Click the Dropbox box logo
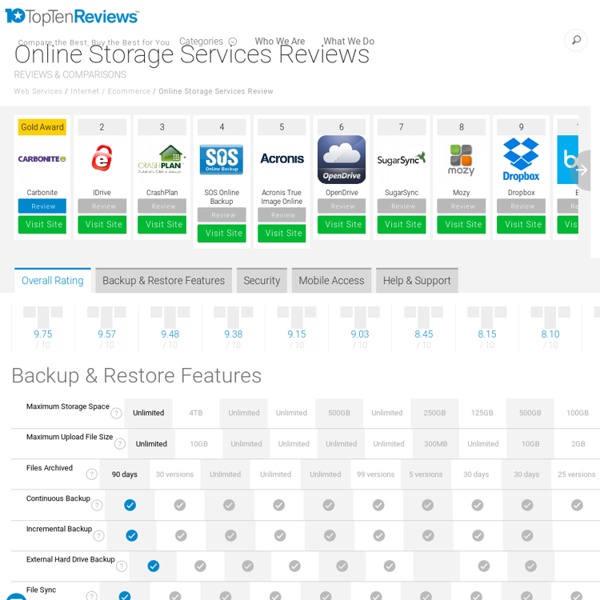600x600 pixels. [x=521, y=159]
